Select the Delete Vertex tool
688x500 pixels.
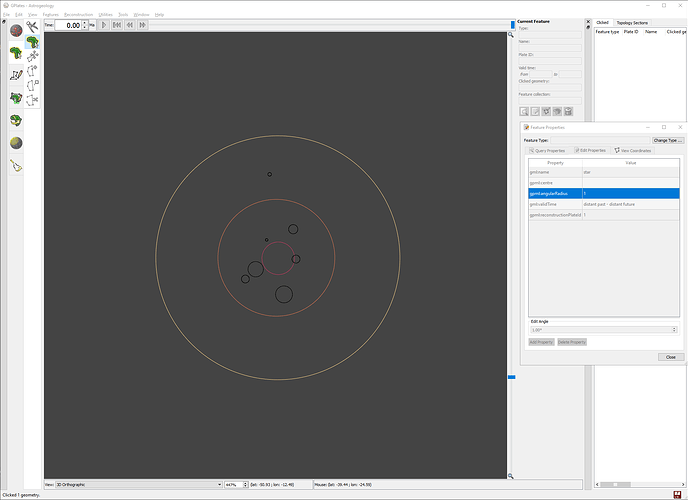point(32,85)
